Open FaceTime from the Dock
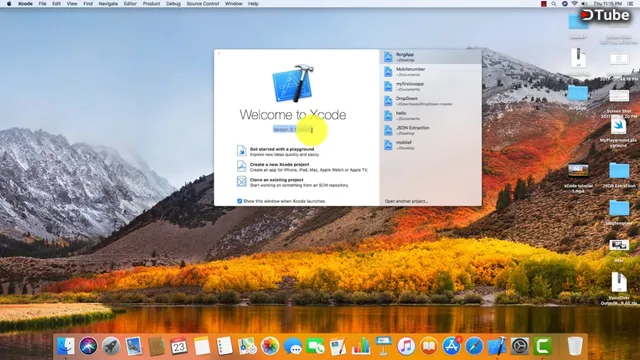The width and height of the screenshot is (640, 360). pyautogui.click(x=315, y=346)
